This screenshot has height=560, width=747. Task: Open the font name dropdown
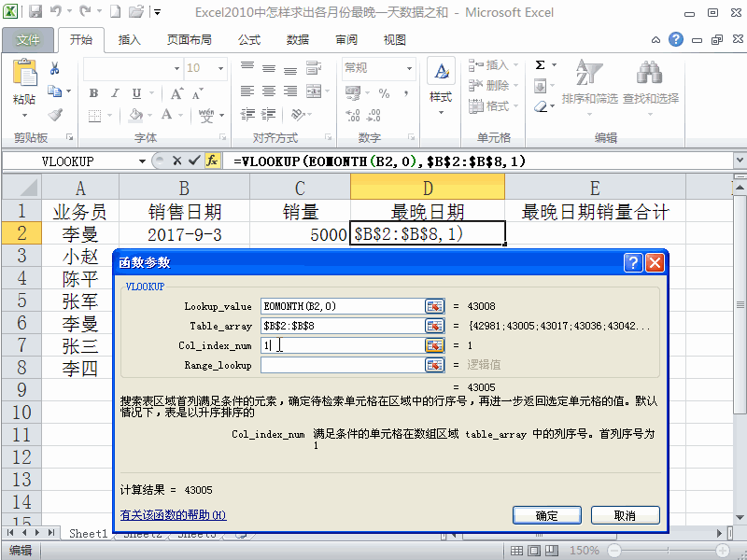click(x=176, y=68)
